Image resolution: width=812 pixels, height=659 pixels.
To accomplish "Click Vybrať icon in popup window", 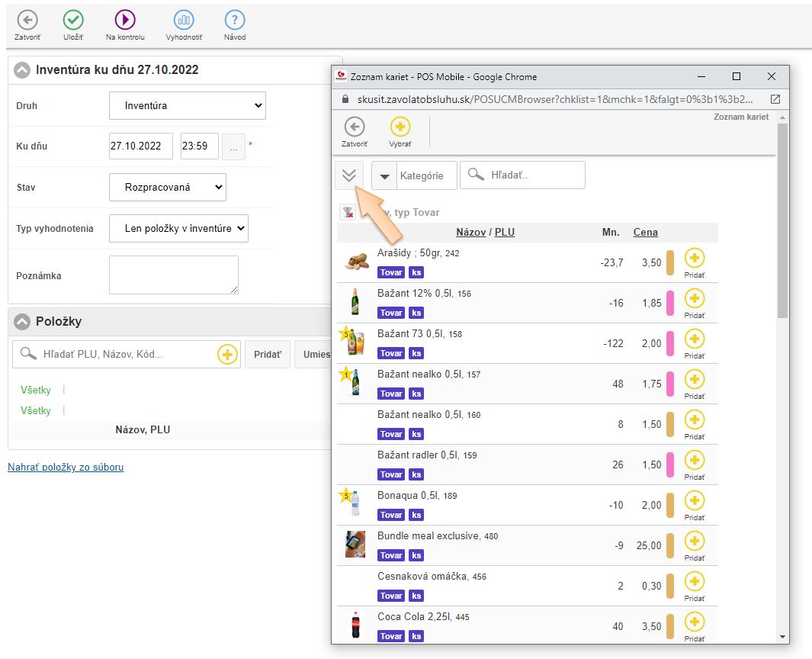I will coord(400,127).
